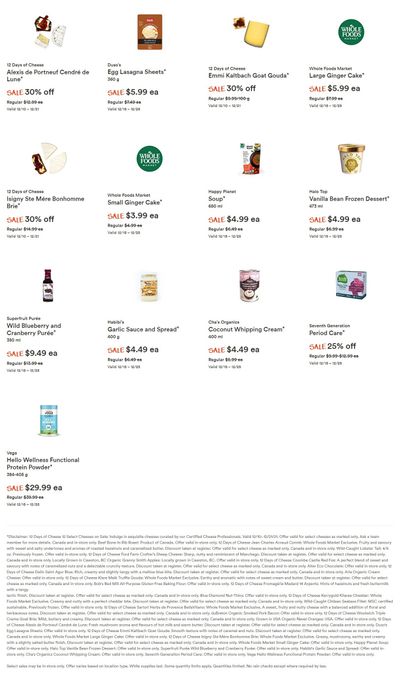The width and height of the screenshot is (400, 673).
Task: Open the Vanilla Bean Frozen Dessert title
Action: click(349, 199)
